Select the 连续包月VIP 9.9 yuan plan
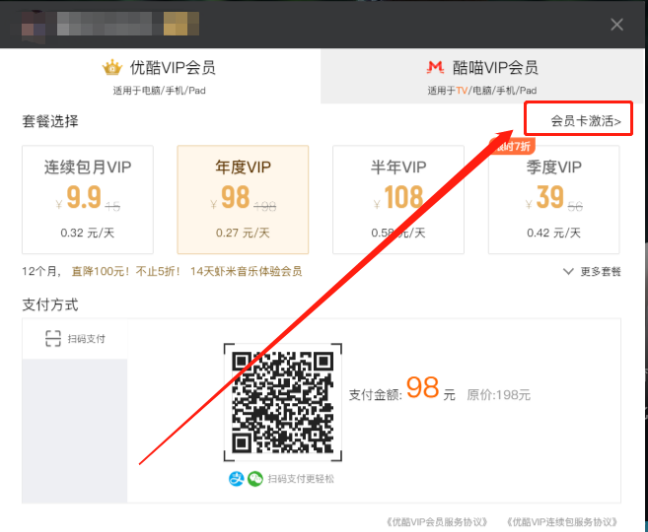The height and width of the screenshot is (532, 648). [x=88, y=199]
